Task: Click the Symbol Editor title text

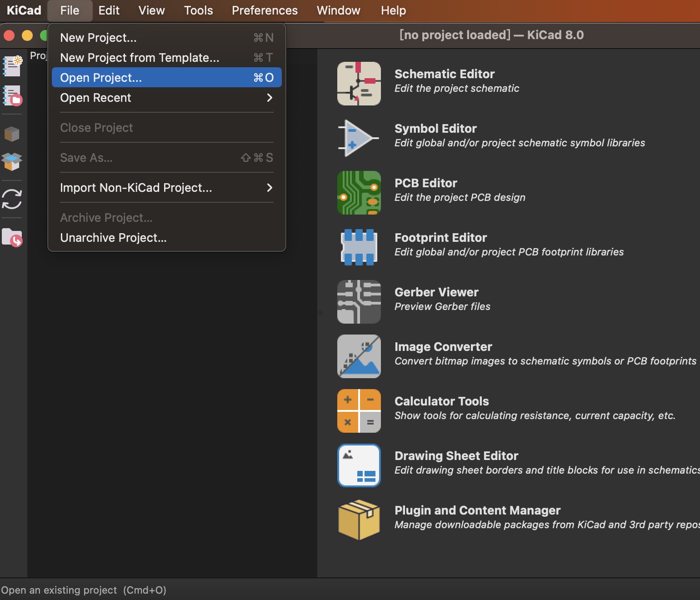Action: (x=435, y=128)
